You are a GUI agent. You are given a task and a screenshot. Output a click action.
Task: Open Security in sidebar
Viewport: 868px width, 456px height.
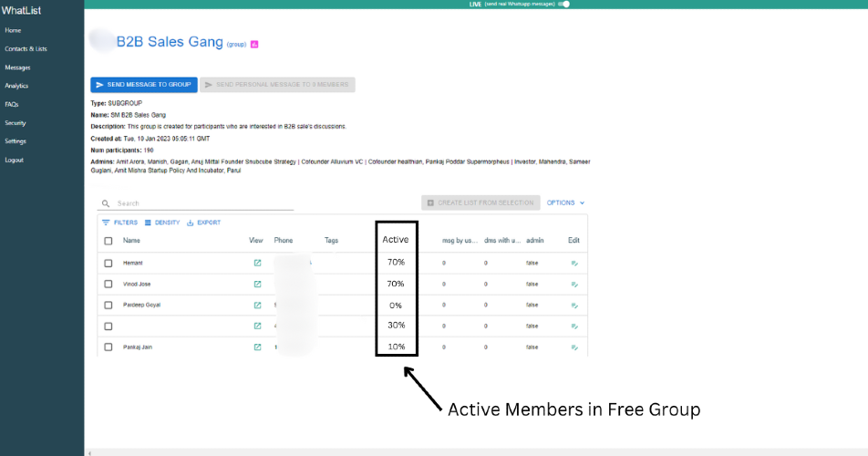click(x=15, y=123)
